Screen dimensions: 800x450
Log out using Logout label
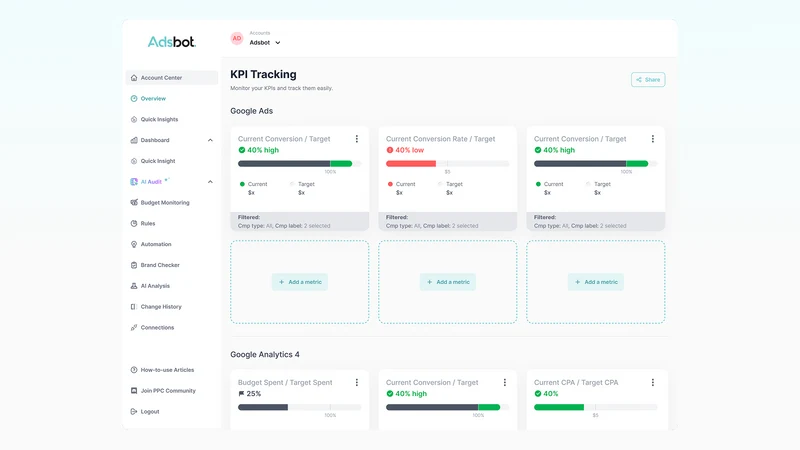150,412
